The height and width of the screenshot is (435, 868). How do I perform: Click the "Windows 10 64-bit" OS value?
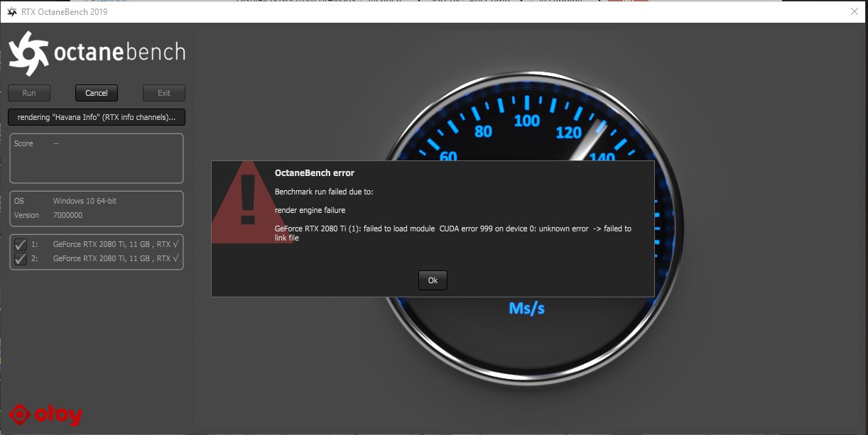click(x=85, y=201)
